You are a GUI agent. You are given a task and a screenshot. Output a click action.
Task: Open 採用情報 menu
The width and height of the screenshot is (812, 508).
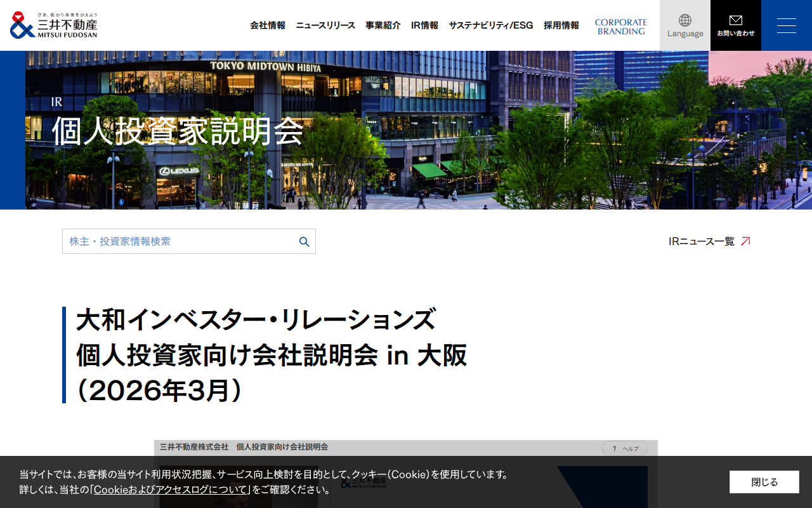[561, 25]
